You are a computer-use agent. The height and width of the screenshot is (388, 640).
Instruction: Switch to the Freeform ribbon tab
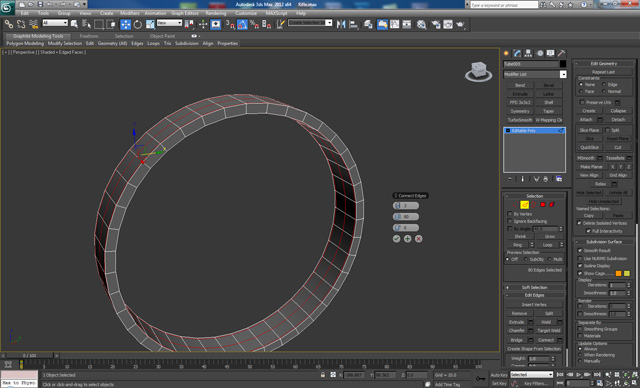[x=89, y=36]
